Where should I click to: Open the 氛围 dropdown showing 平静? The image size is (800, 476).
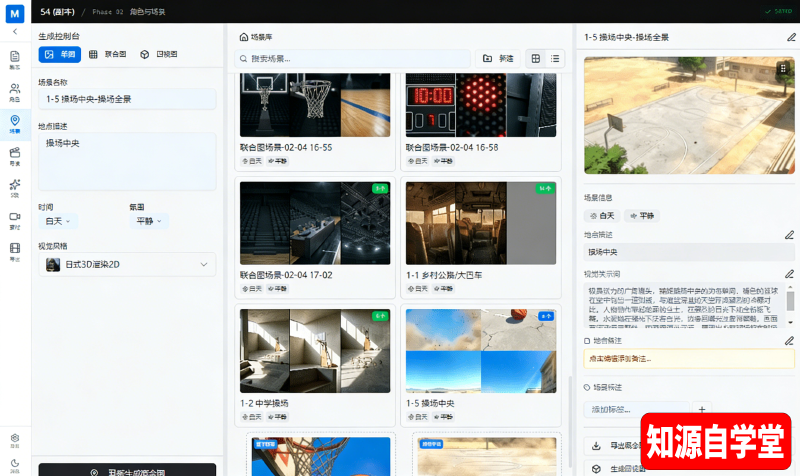149,221
